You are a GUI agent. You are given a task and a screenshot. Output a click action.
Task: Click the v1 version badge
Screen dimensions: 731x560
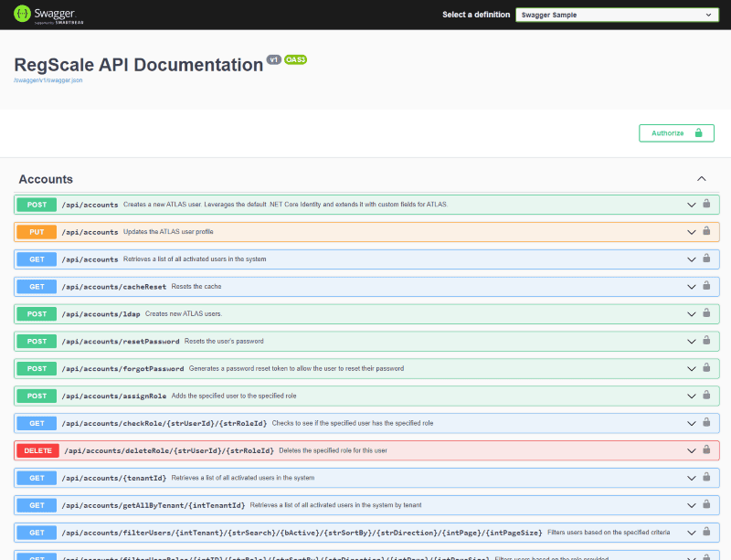click(x=273, y=59)
